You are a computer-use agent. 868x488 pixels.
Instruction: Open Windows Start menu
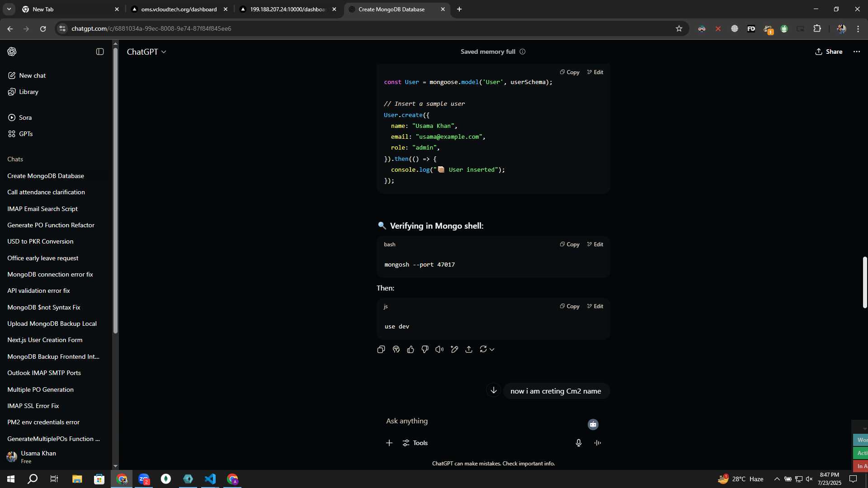[x=11, y=479]
